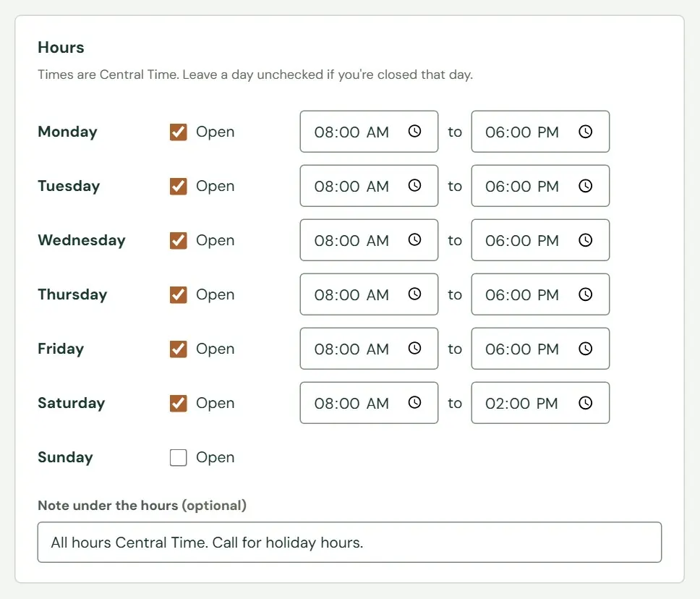Click the Open label next to Monday

[215, 132]
